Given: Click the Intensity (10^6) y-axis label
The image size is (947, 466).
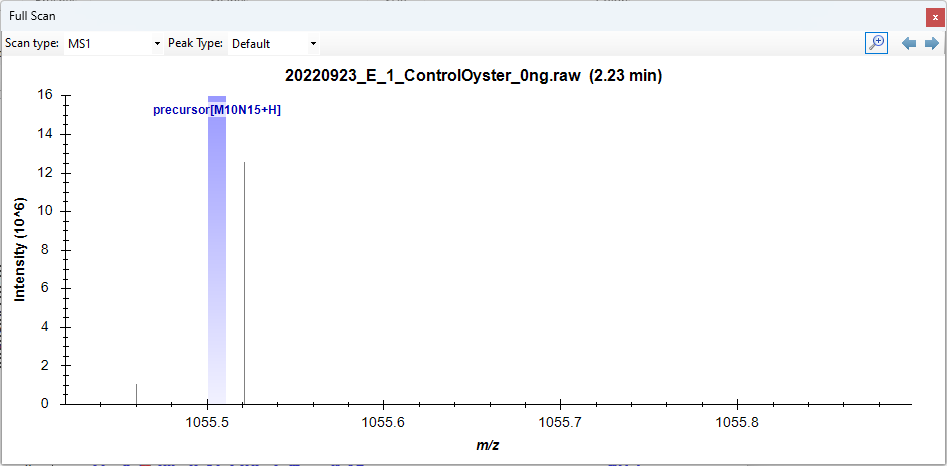Looking at the screenshot, I should (20, 250).
